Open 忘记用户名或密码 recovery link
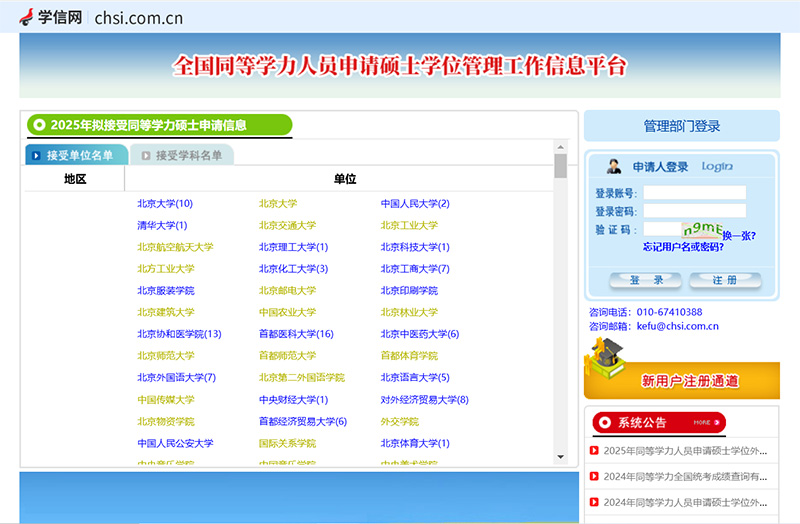Viewport: 800px width, 524px height. [x=683, y=247]
